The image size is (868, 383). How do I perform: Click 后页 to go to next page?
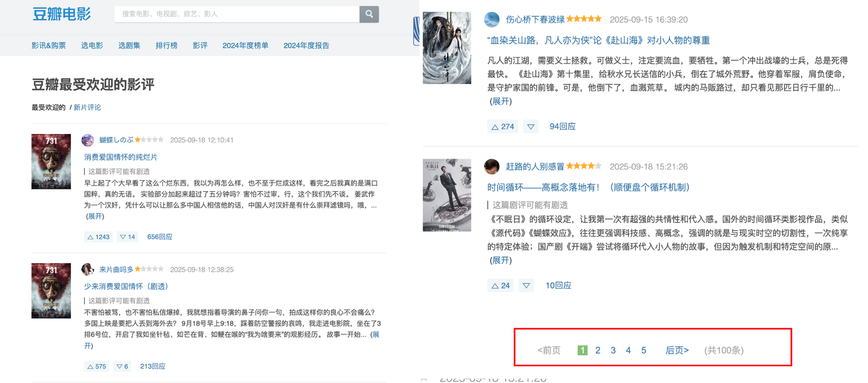pos(676,350)
